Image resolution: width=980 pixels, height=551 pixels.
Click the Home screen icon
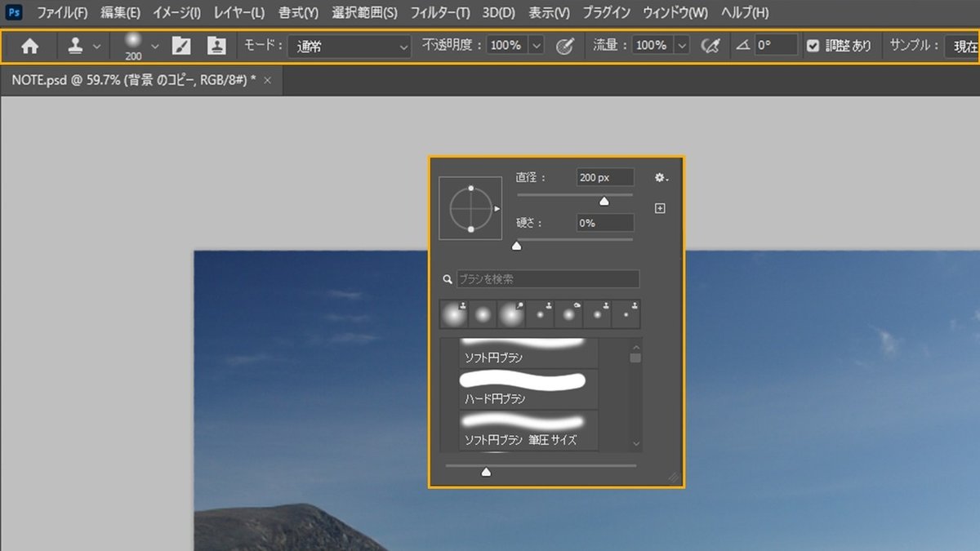[x=30, y=47]
